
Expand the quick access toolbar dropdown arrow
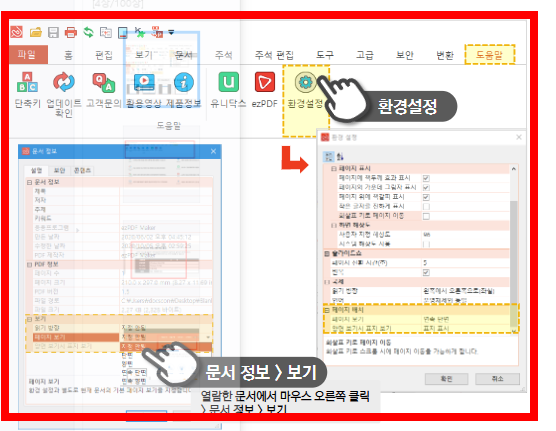click(171, 32)
